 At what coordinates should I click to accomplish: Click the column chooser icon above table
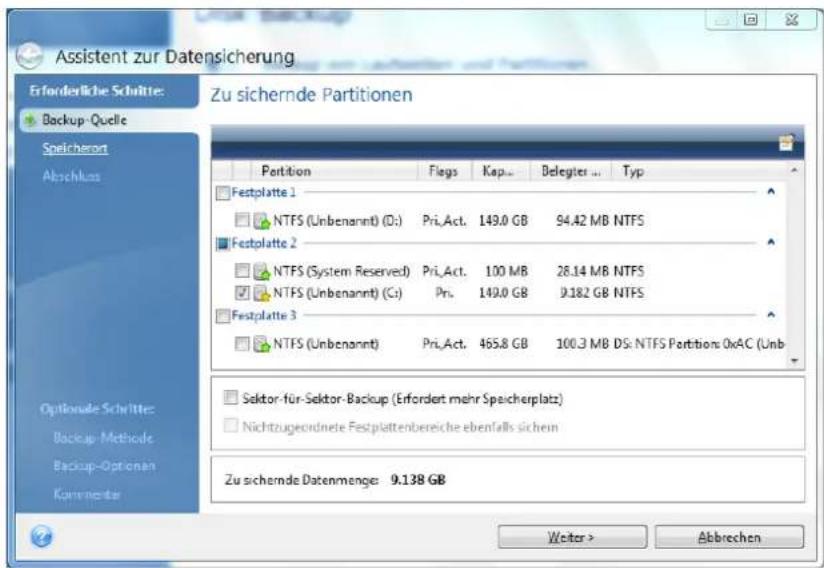786,142
